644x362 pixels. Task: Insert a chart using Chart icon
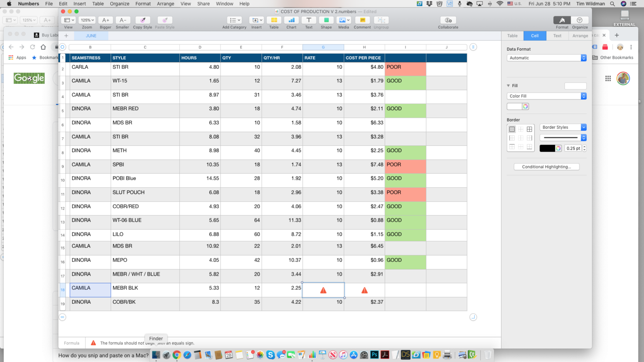click(291, 21)
